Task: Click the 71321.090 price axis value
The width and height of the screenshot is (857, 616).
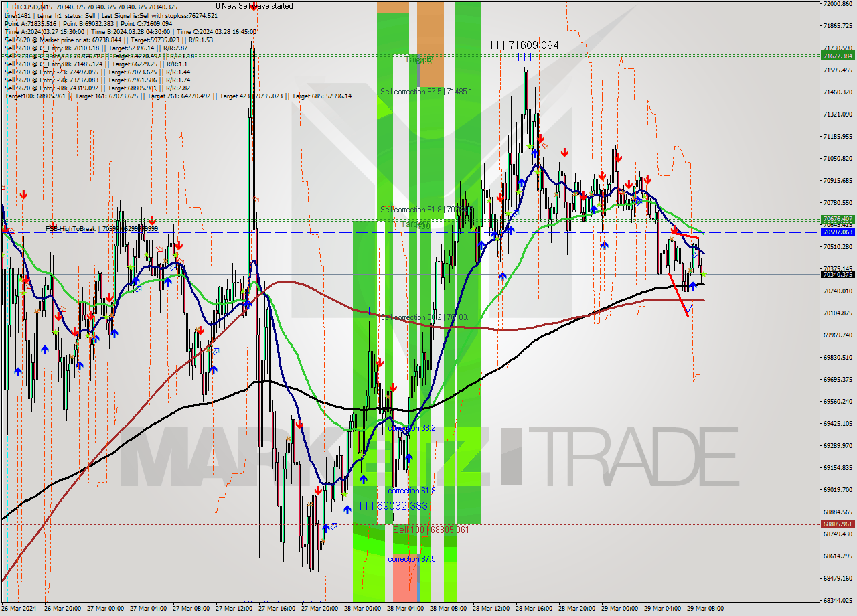Action: 837,114
